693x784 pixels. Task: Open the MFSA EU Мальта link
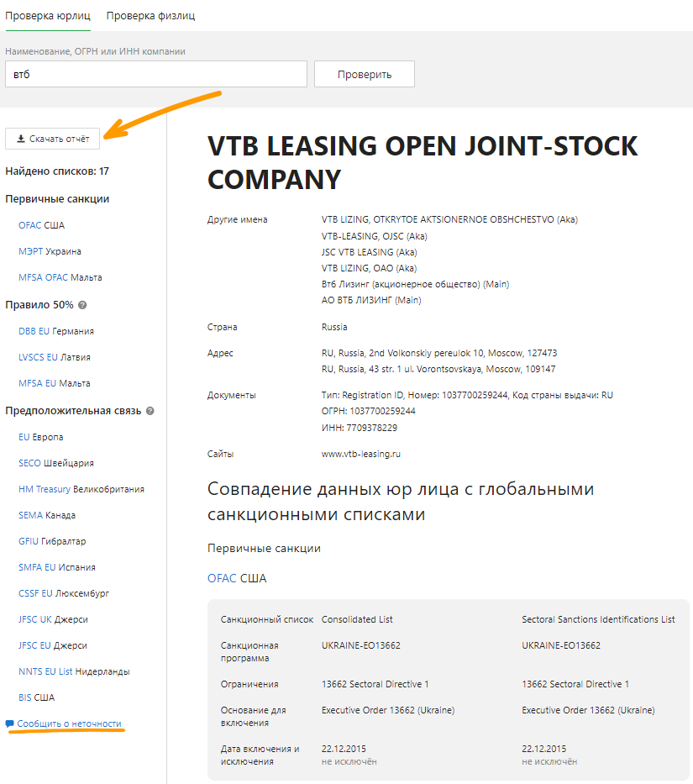pyautogui.click(x=55, y=383)
